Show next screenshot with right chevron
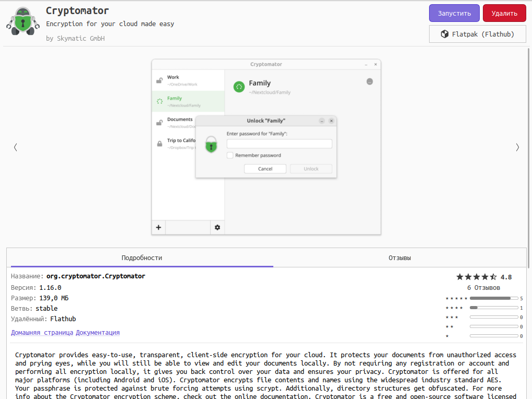Image resolution: width=532 pixels, height=399 pixels. coord(517,147)
